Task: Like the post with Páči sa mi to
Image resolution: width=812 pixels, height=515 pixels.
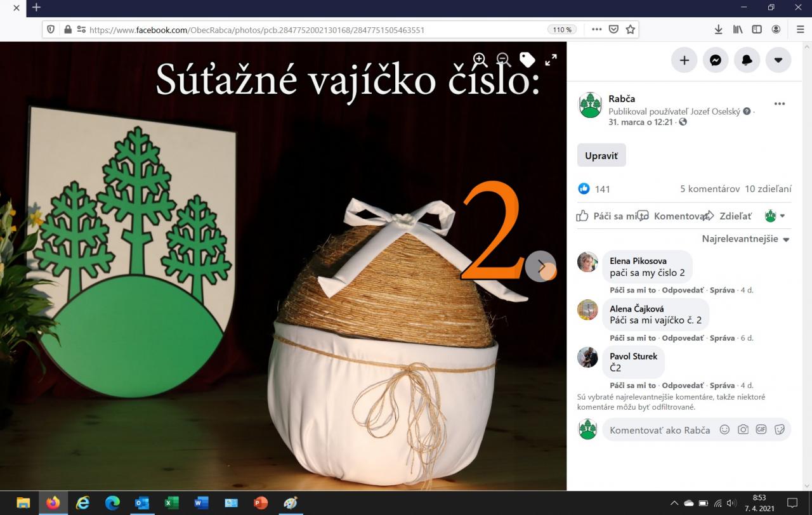Action: [x=608, y=216]
